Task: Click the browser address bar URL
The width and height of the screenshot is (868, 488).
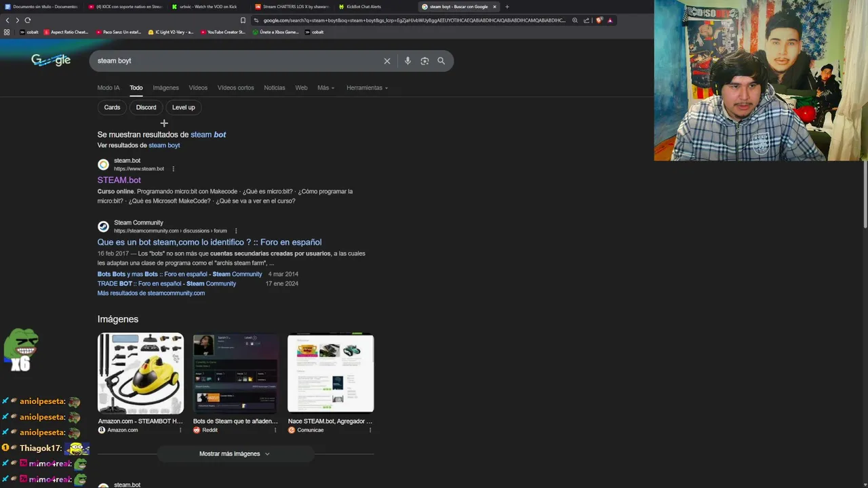Action: point(414,20)
